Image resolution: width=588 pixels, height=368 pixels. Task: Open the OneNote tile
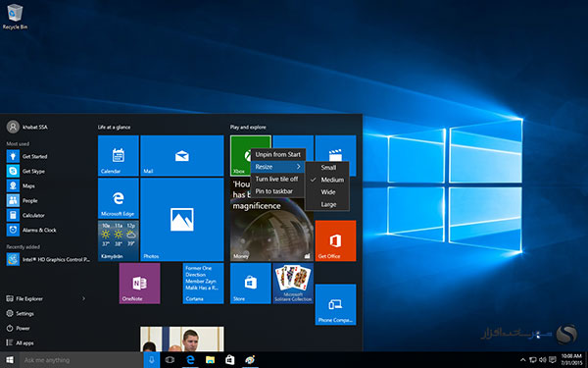pyautogui.click(x=139, y=284)
